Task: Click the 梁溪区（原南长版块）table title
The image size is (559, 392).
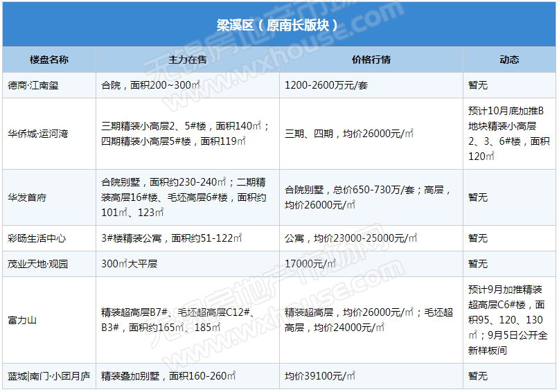Action: pyautogui.click(x=278, y=26)
